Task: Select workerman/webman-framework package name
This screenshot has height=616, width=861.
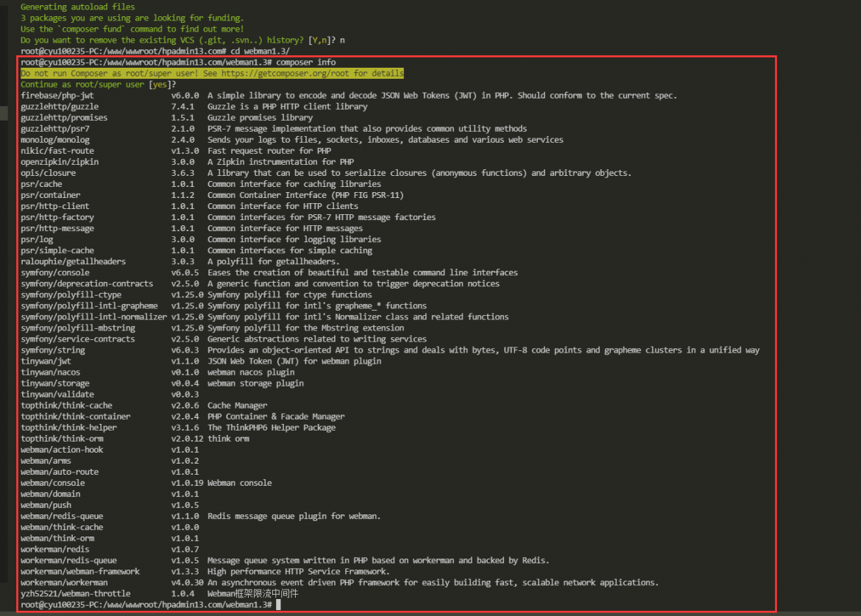Action: [80, 572]
